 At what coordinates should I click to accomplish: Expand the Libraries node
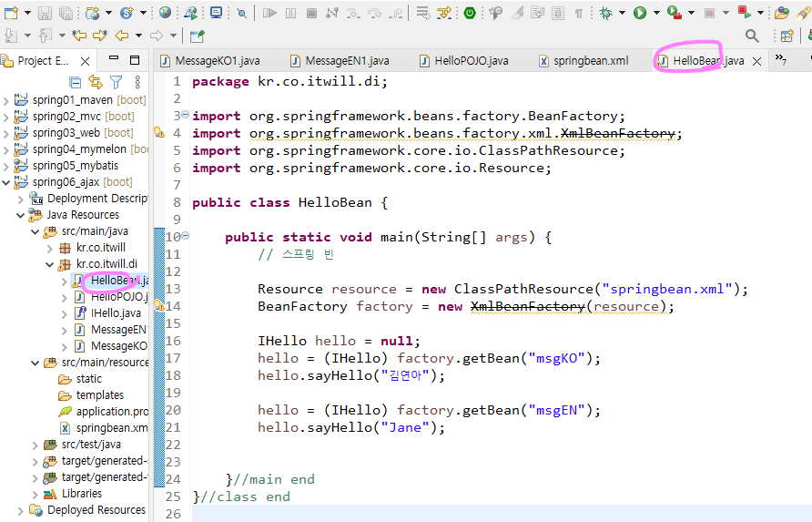click(x=35, y=494)
